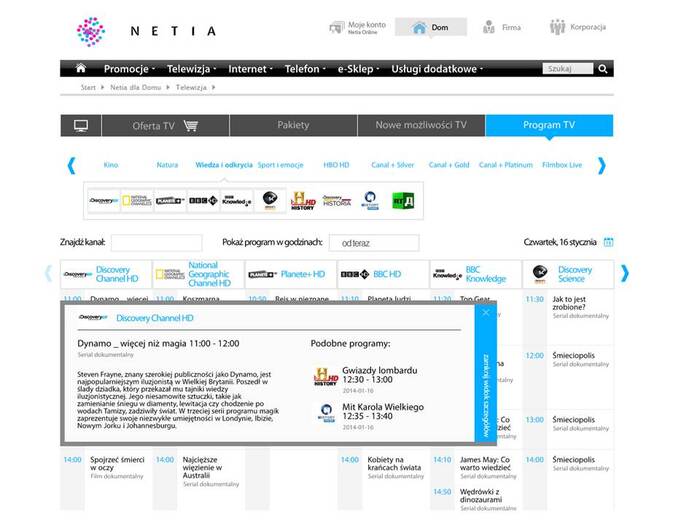Select the Dom house section

click(431, 27)
